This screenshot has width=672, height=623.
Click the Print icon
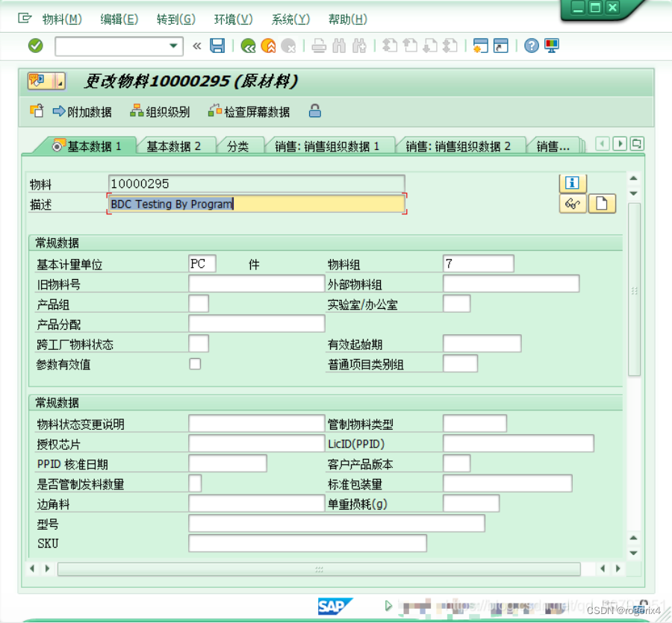pyautogui.click(x=319, y=46)
